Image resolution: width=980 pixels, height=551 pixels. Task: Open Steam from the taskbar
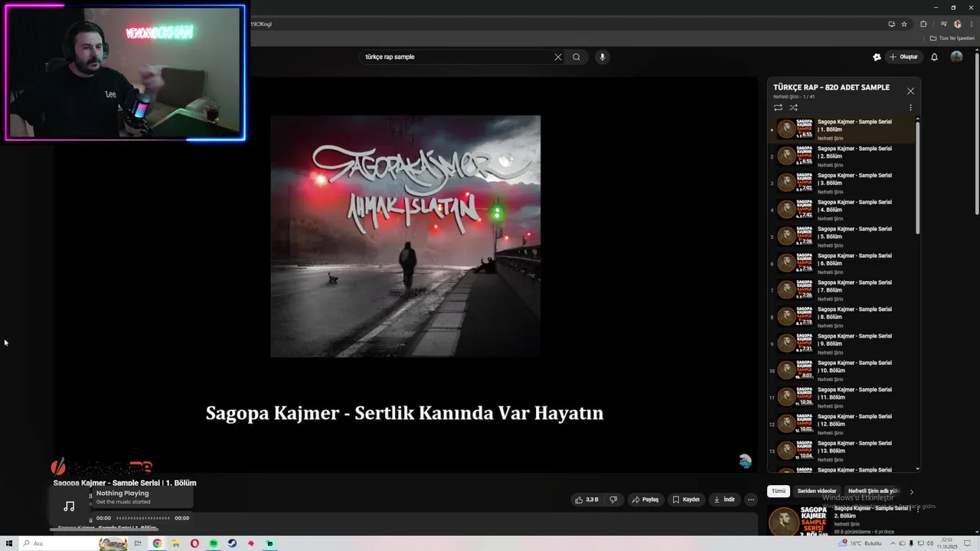(x=232, y=543)
